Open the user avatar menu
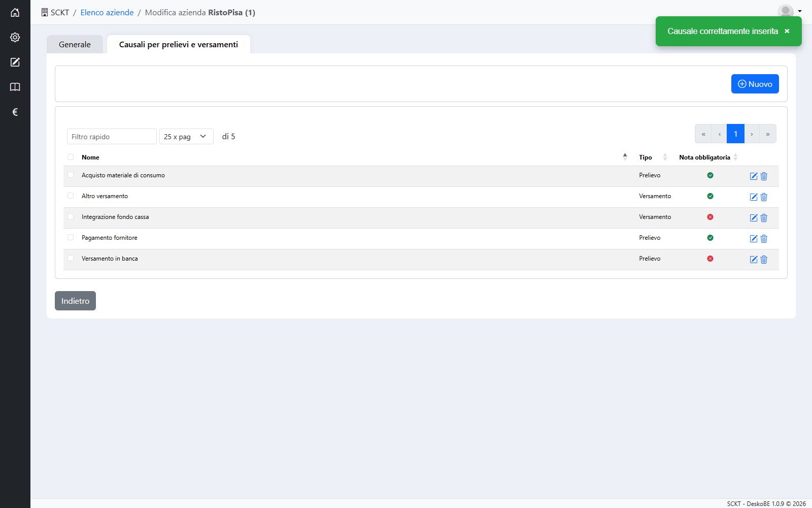The image size is (812, 508). click(x=789, y=11)
